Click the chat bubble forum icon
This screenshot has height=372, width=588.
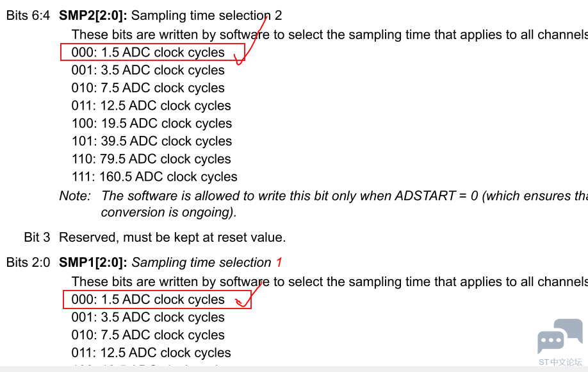560,336
